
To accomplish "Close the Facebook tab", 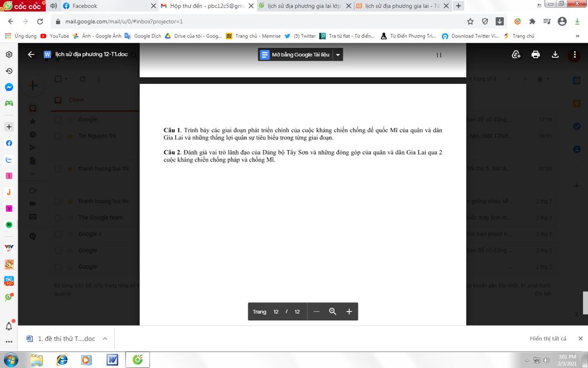I will pyautogui.click(x=153, y=6).
